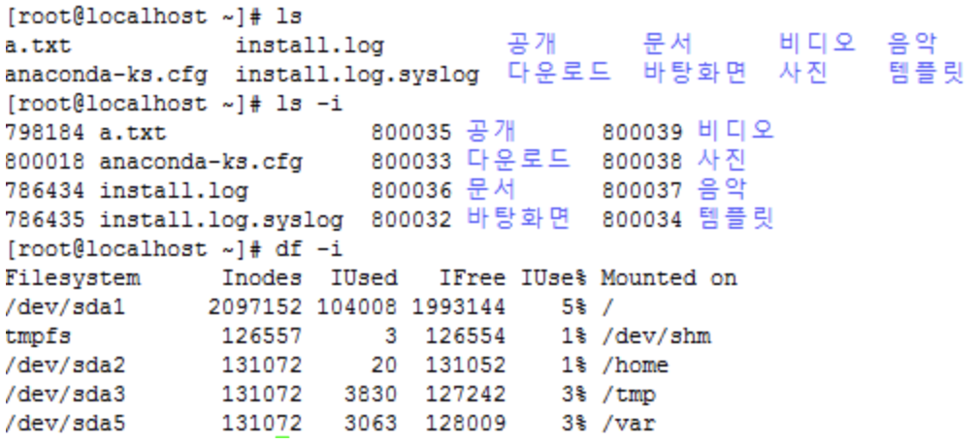Image resolution: width=980 pixels, height=444 pixels.
Task: Click 공개 directory beside inode 800035
Action: [x=491, y=131]
